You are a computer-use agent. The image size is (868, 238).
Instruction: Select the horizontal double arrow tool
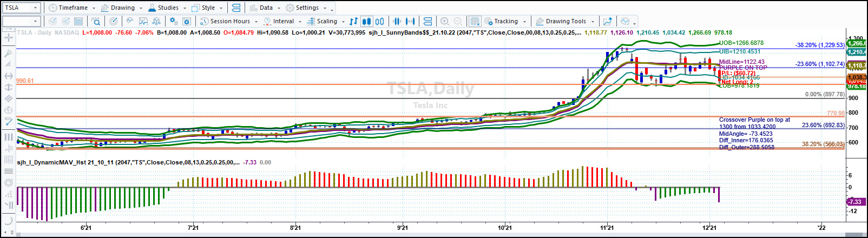tap(8, 76)
